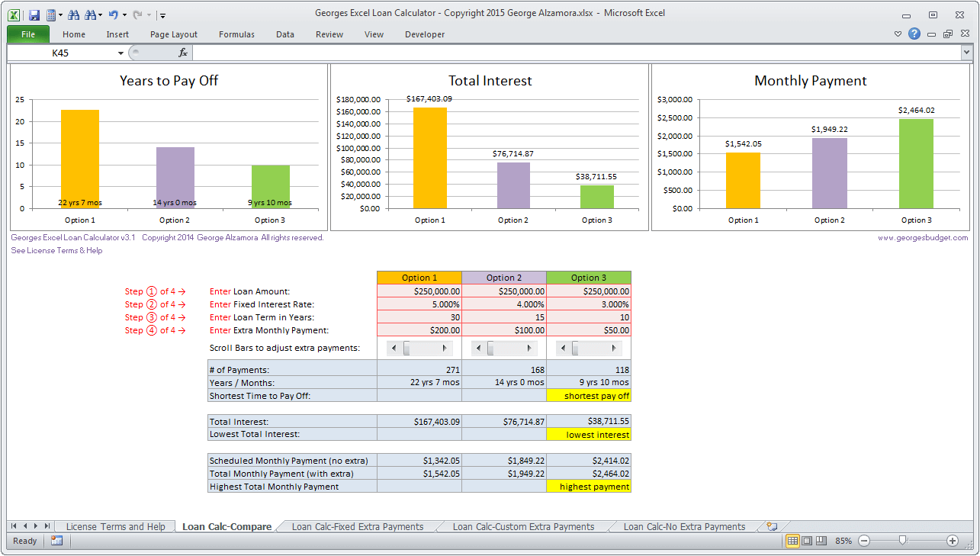Switch to Page Break Preview view
Viewport: 980px width, 556px height.
point(821,541)
